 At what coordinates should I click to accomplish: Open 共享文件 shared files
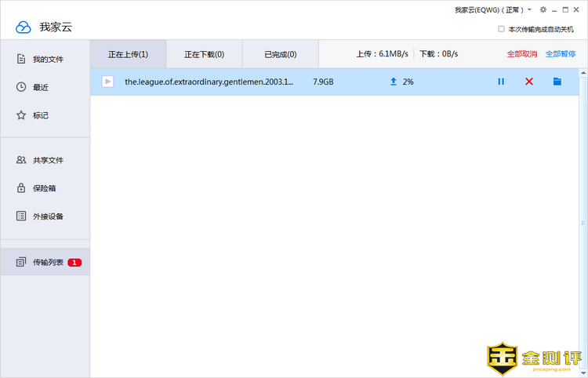pos(47,160)
